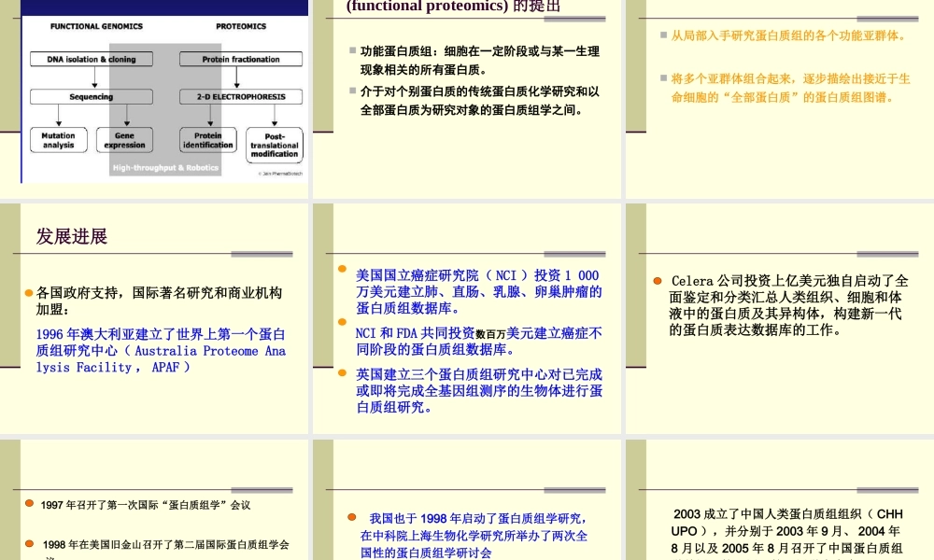Select the "PROTEOMICS" column header
Viewport: 934px width, 560px height.
[240, 26]
